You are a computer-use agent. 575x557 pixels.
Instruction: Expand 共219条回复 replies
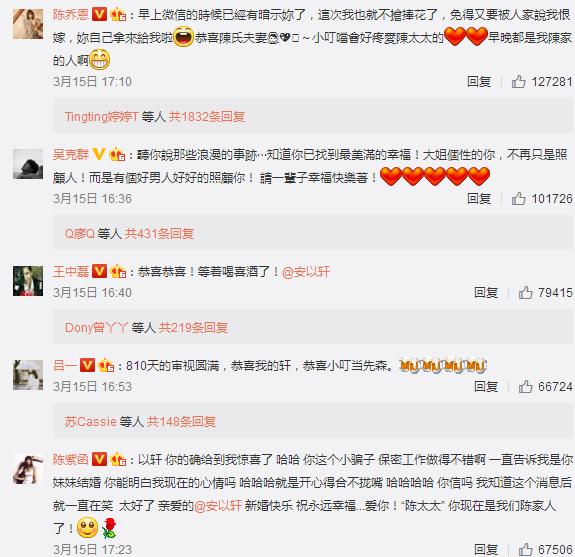coord(193,327)
